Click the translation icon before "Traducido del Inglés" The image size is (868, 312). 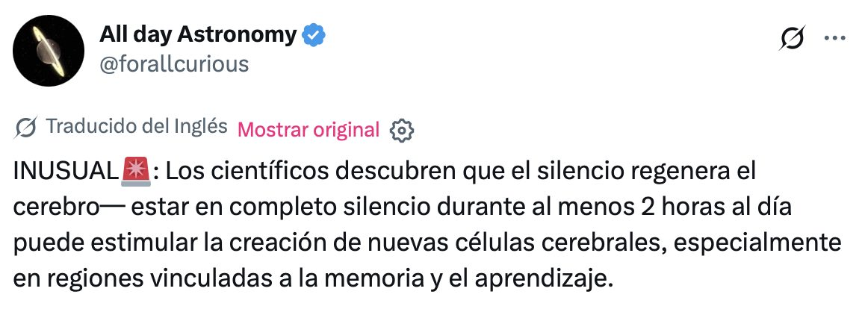pos(25,128)
